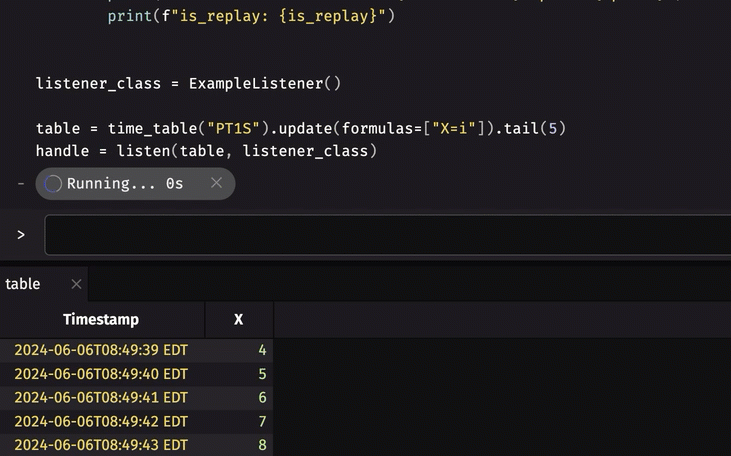Image resolution: width=731 pixels, height=456 pixels.
Task: Select the X column header
Action: point(238,319)
